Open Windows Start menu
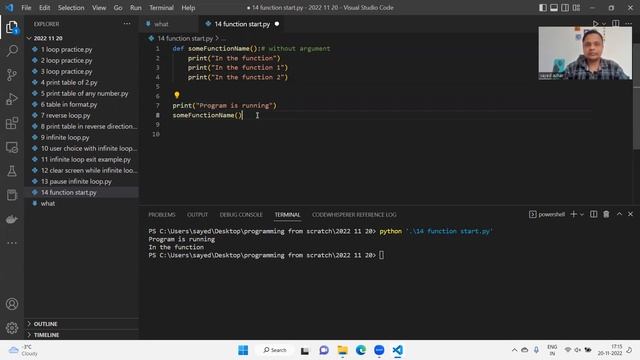 [243, 350]
